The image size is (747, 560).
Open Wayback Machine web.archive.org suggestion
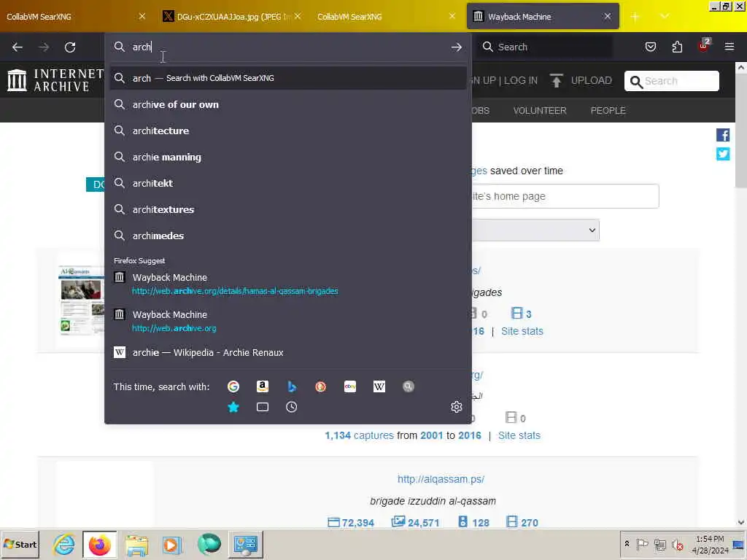point(287,322)
